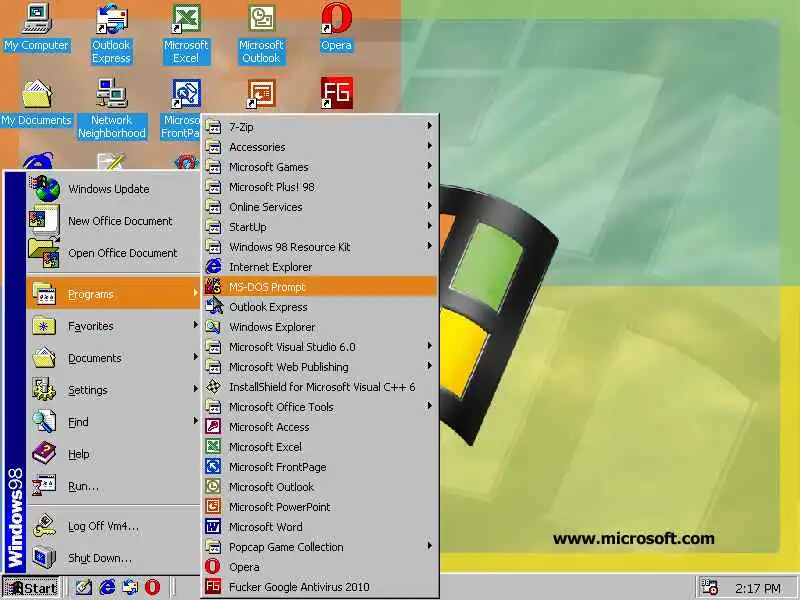Open Internet Explorer from Programs menu

pos(320,267)
